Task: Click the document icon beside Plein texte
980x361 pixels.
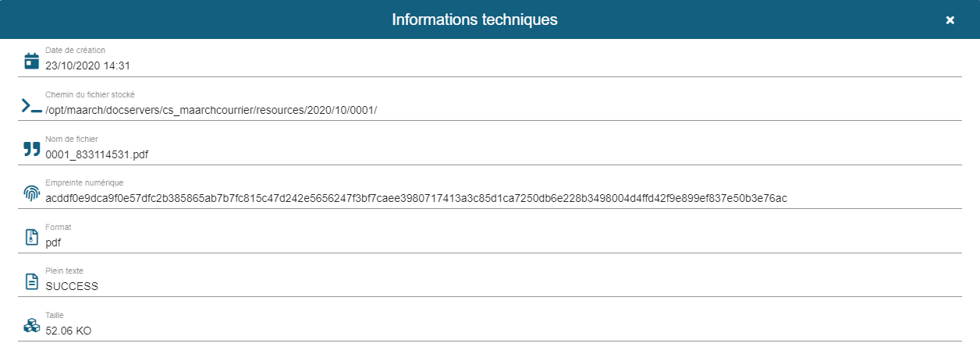Action: tap(31, 281)
